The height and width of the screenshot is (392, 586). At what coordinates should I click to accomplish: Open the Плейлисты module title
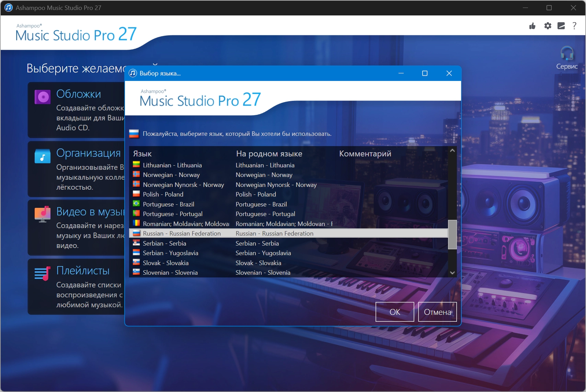pyautogui.click(x=83, y=271)
